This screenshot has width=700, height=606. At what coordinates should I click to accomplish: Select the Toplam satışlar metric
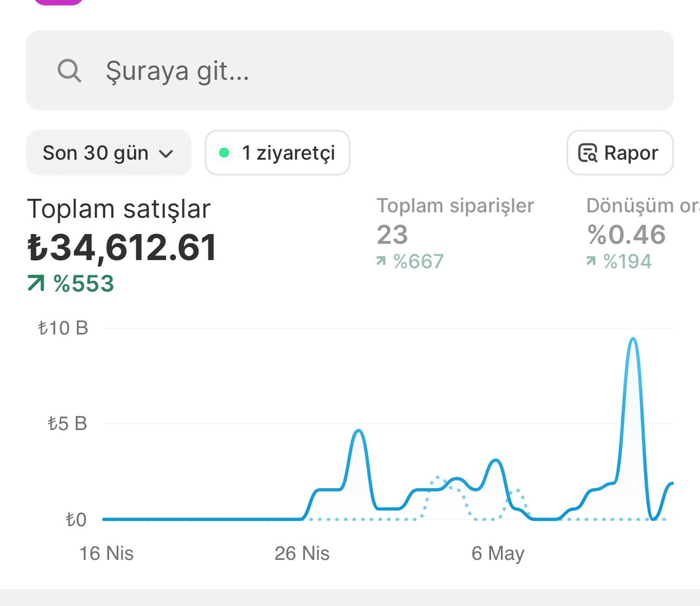coord(119,209)
